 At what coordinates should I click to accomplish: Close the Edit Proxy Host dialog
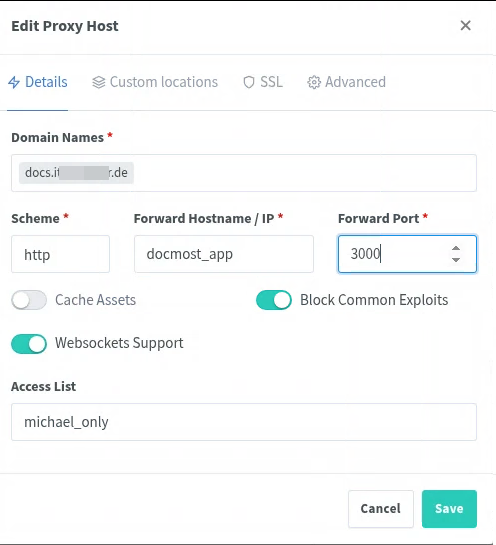pos(465,25)
